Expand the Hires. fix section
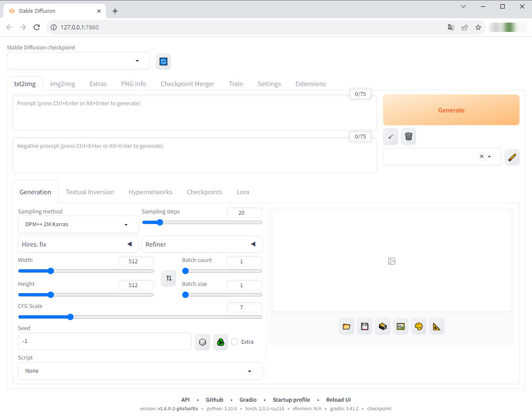This screenshot has width=532, height=420. pyautogui.click(x=78, y=245)
